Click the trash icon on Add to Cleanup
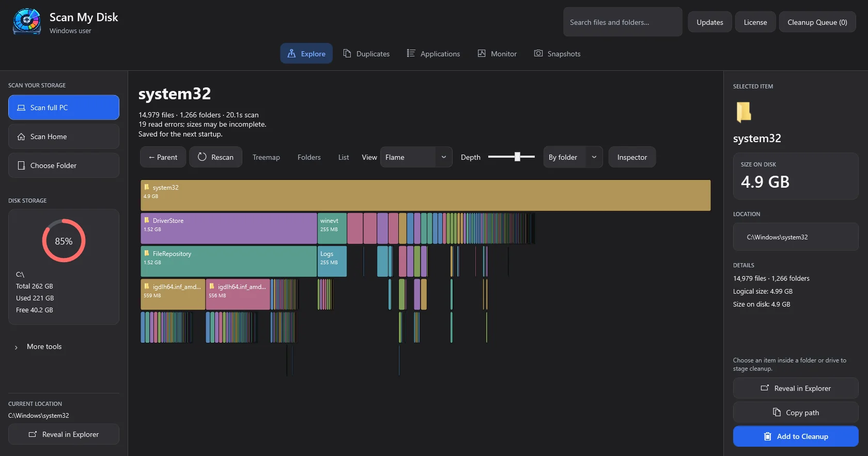The height and width of the screenshot is (456, 868). click(768, 436)
